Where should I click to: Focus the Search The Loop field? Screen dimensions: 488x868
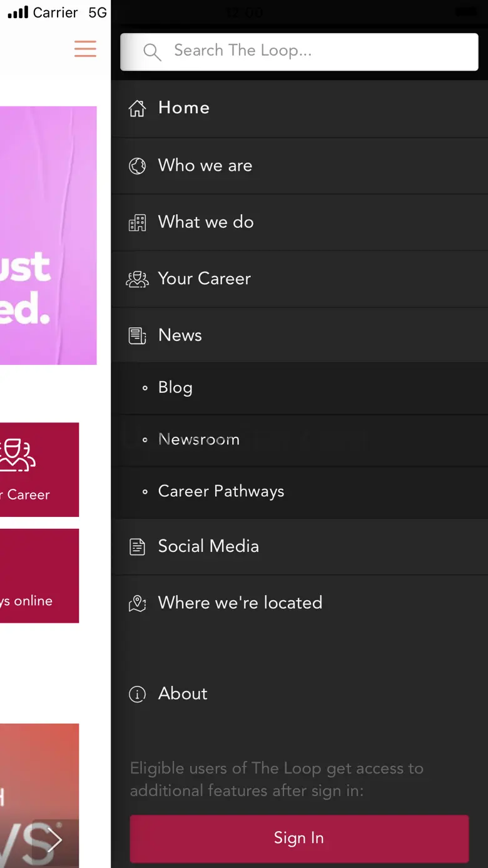tap(299, 51)
